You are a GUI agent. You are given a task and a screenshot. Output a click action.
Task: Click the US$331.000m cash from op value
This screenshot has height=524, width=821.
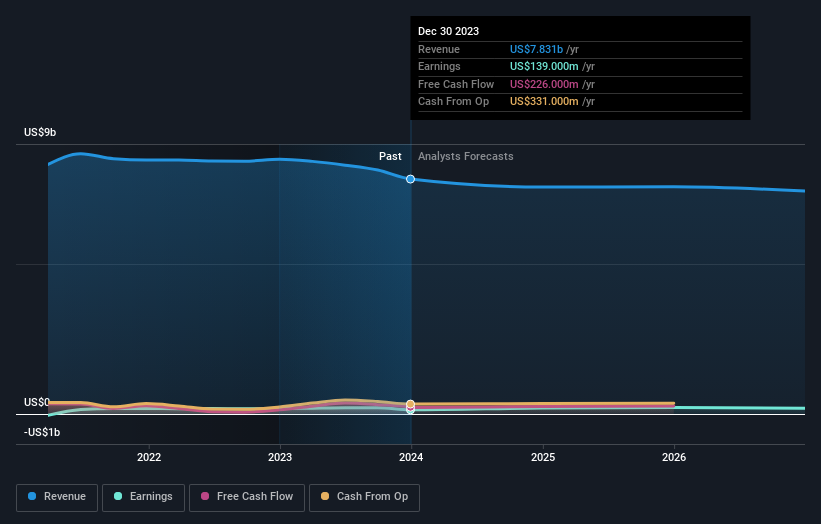click(544, 102)
